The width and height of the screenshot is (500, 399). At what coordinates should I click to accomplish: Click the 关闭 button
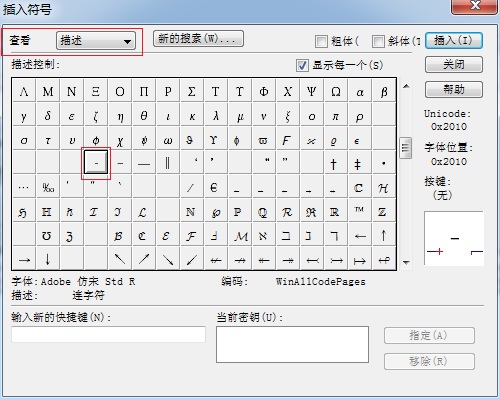pos(454,64)
